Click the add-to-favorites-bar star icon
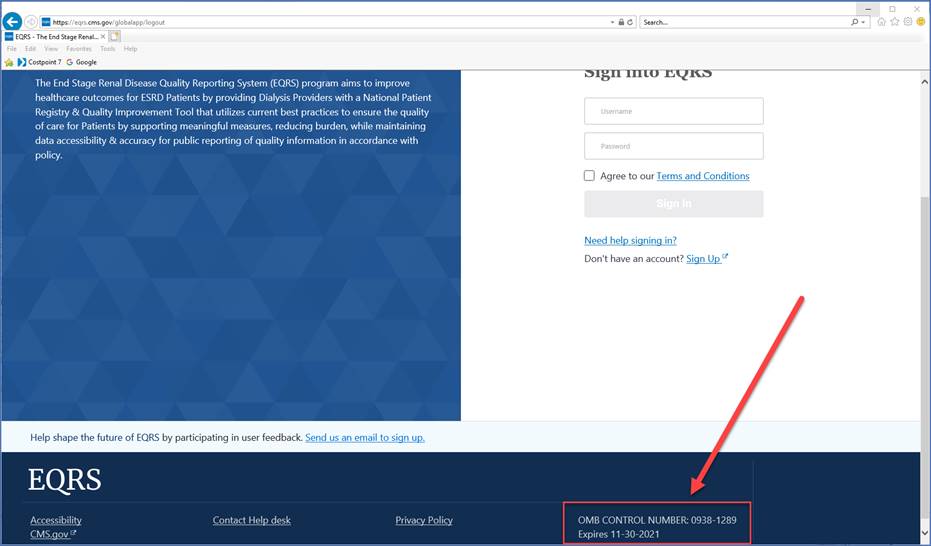 pyautogui.click(x=9, y=62)
